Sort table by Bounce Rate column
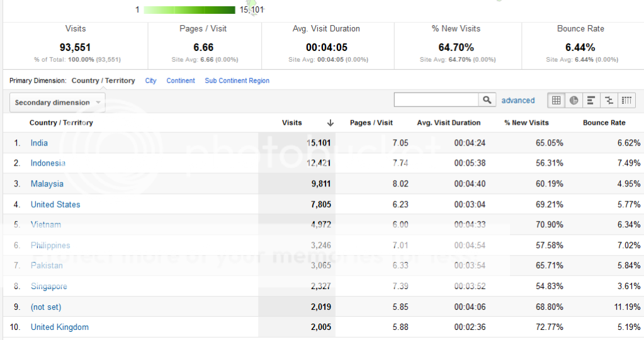Image resolution: width=644 pixels, height=340 pixels. point(604,123)
